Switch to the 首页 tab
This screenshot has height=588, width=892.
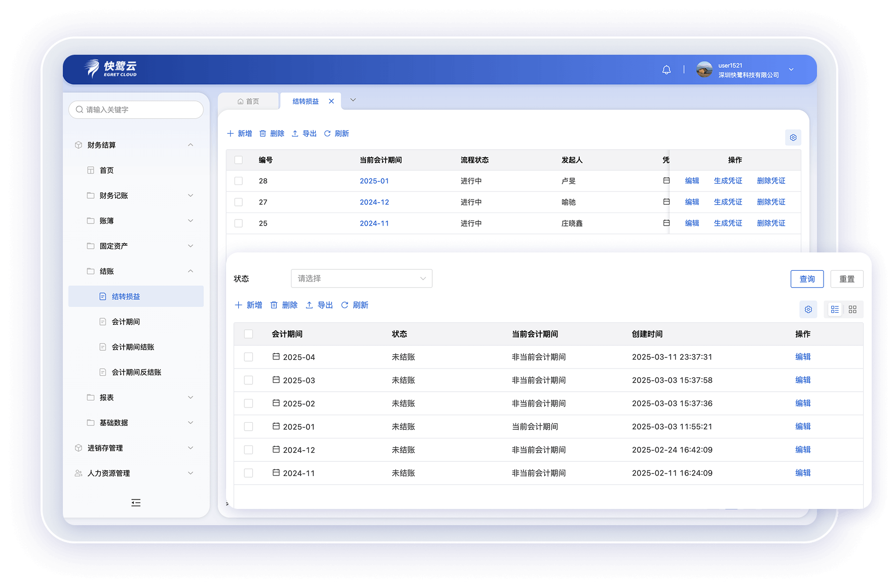pyautogui.click(x=248, y=101)
